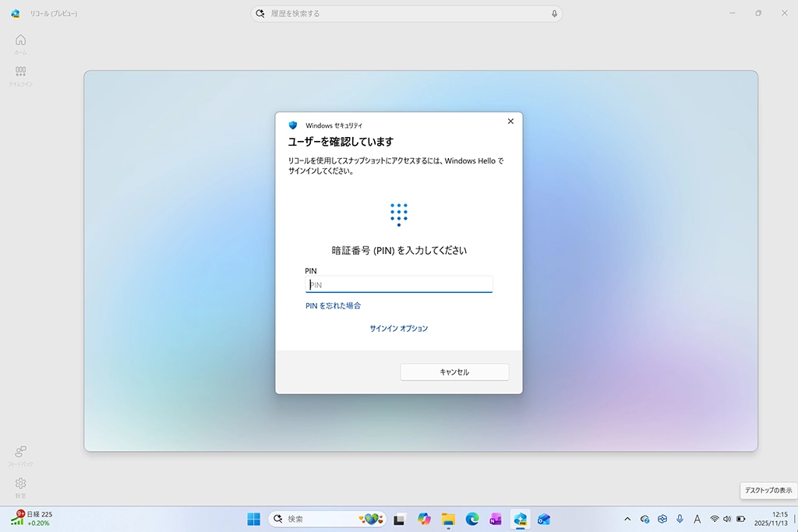Open the タイムライン view icon
The width and height of the screenshot is (798, 532).
[20, 72]
